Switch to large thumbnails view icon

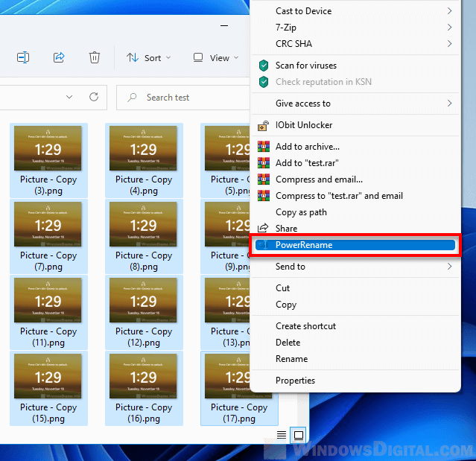click(x=299, y=435)
